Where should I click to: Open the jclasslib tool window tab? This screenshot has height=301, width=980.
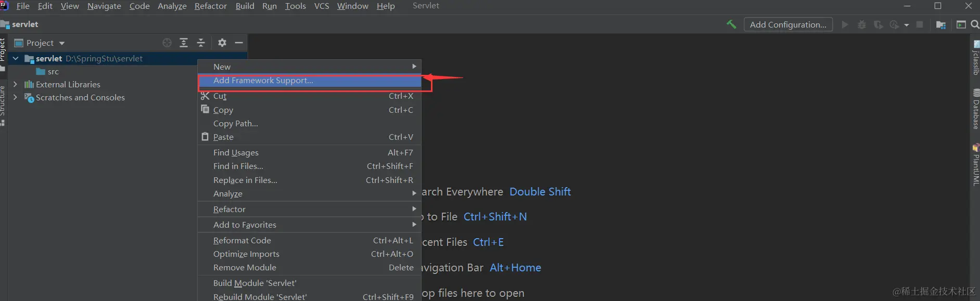pyautogui.click(x=976, y=58)
